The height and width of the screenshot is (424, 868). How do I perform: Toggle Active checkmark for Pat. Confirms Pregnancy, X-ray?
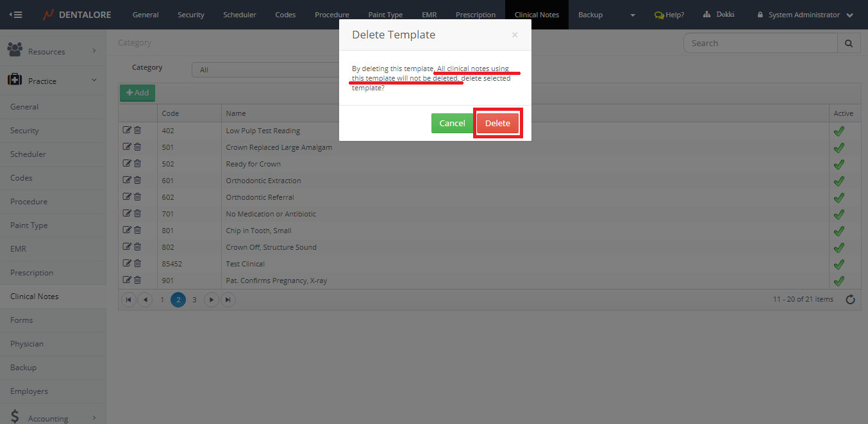838,281
